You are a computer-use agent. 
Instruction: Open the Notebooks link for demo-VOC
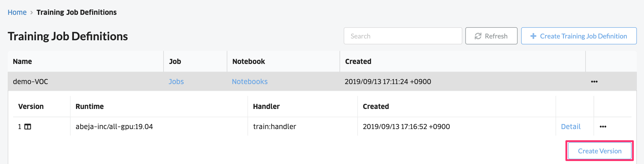click(x=250, y=82)
